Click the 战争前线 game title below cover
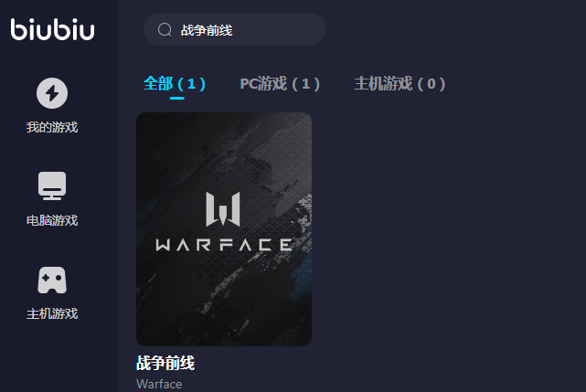This screenshot has width=586, height=392. pyautogui.click(x=165, y=363)
